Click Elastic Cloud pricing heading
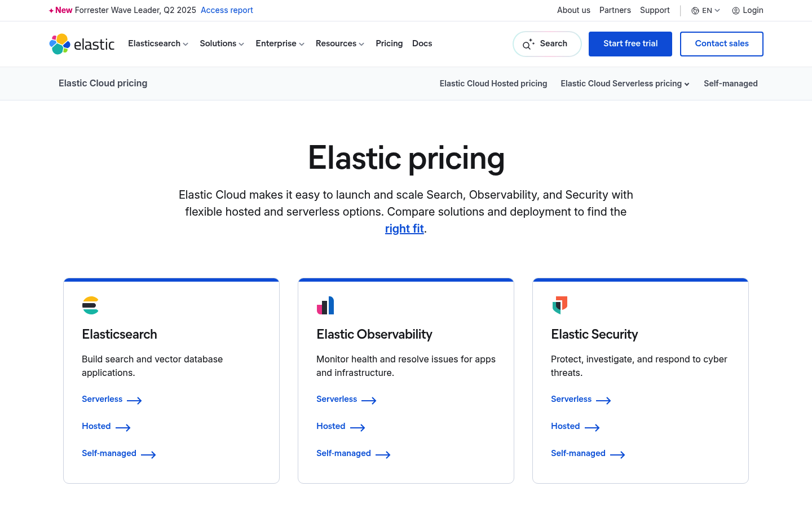This screenshot has height=508, width=812. (x=103, y=83)
